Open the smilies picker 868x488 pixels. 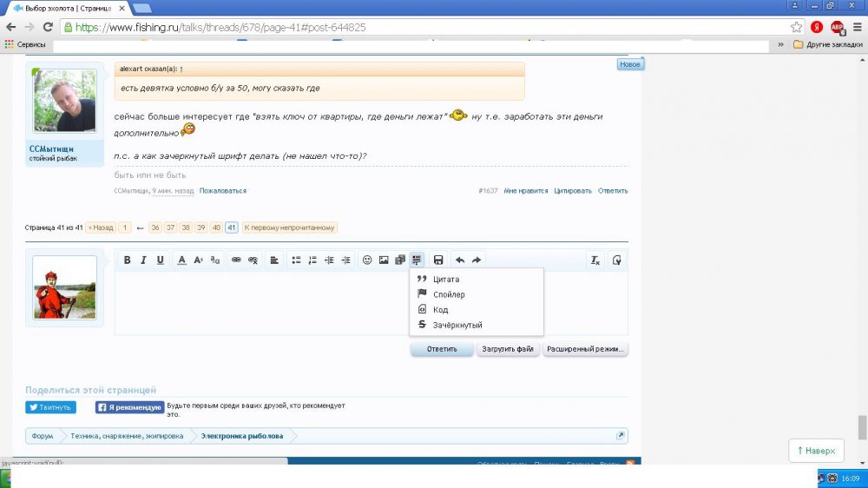coord(367,260)
